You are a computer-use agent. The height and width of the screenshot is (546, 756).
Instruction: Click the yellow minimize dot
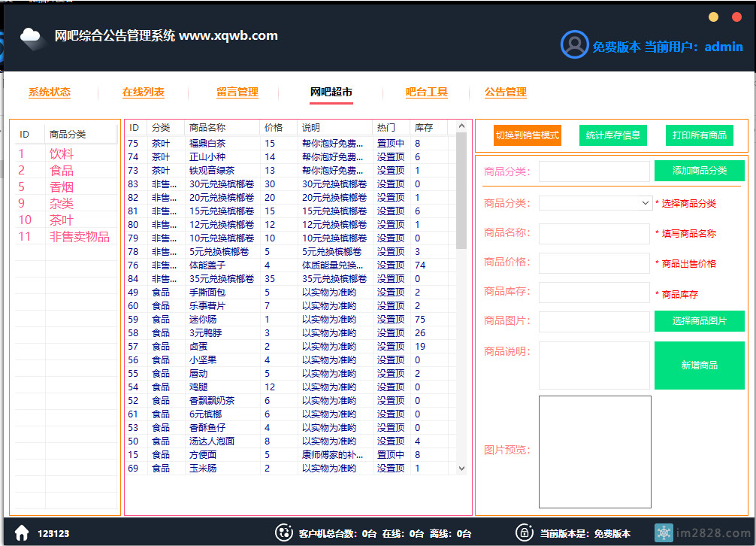713,17
